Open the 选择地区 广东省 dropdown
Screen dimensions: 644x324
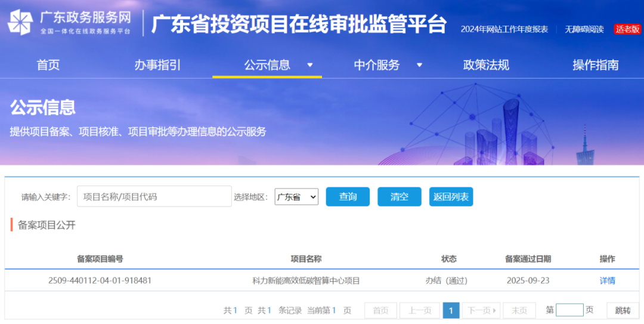296,197
